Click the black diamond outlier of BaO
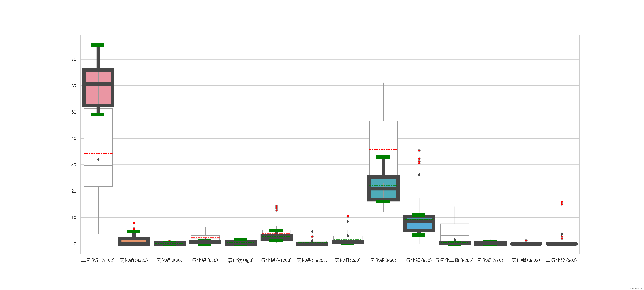 (419, 175)
